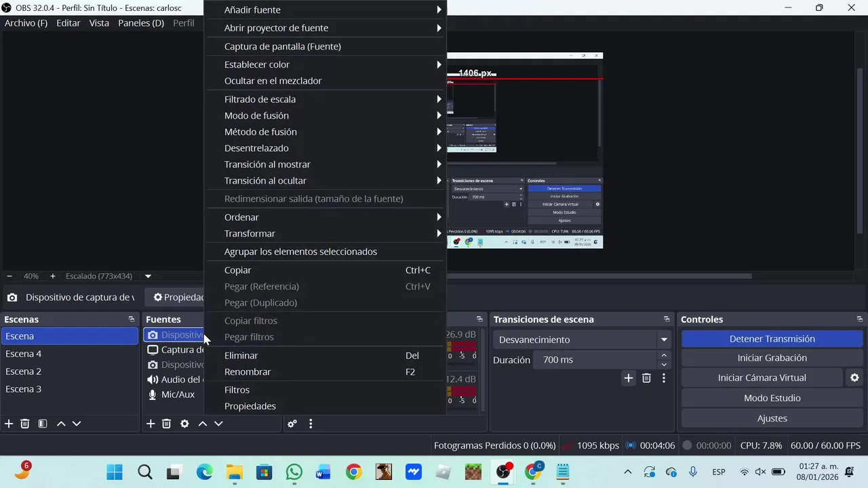The width and height of the screenshot is (868, 488).
Task: Open WhatsApp from the taskbar
Action: [294, 472]
